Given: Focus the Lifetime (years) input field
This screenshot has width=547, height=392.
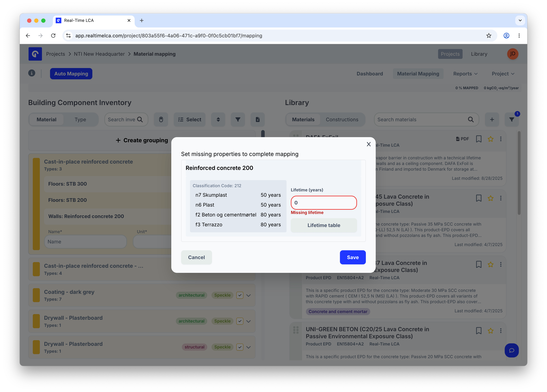Looking at the screenshot, I should 324,203.
